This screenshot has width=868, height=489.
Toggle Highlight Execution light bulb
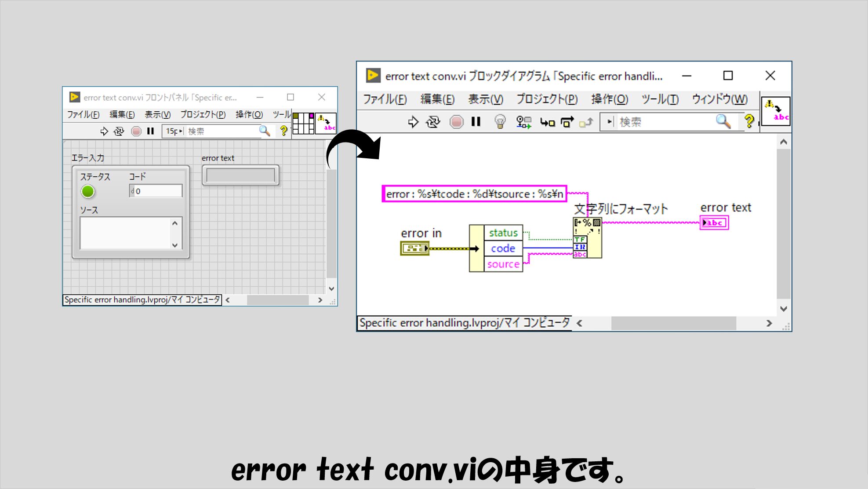pos(500,122)
